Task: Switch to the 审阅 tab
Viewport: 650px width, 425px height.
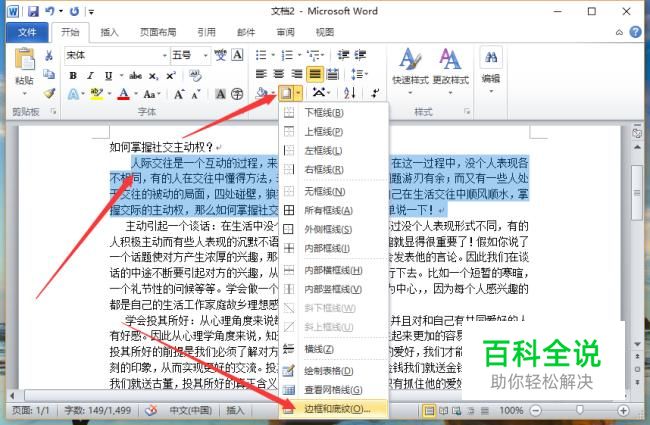Action: pyautogui.click(x=286, y=32)
